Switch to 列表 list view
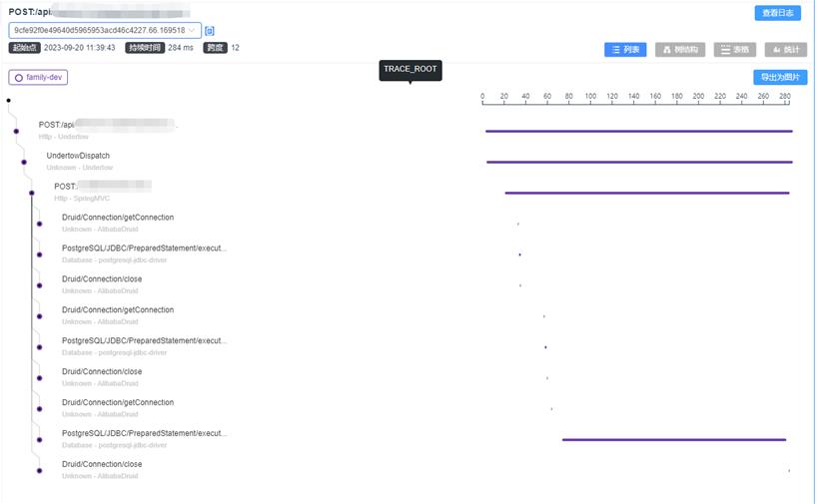 [x=625, y=50]
